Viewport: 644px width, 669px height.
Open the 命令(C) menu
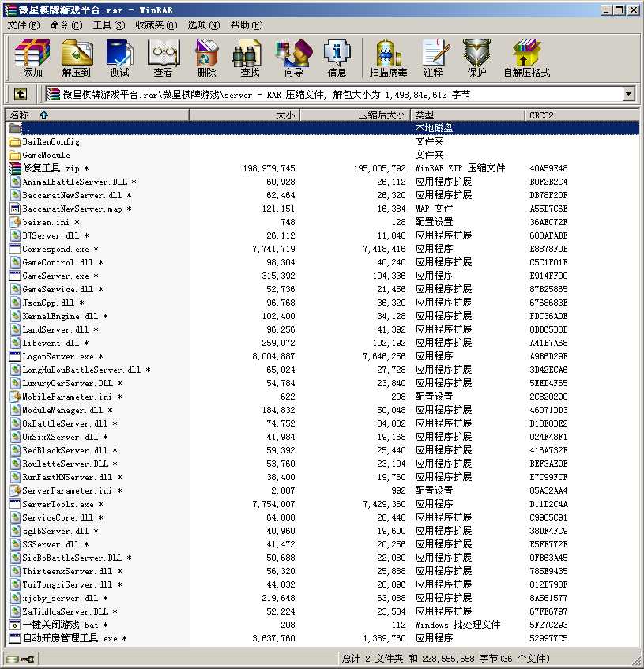66,25
